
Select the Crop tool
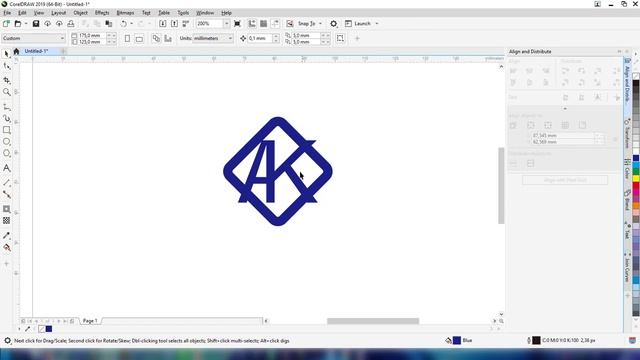click(x=7, y=80)
